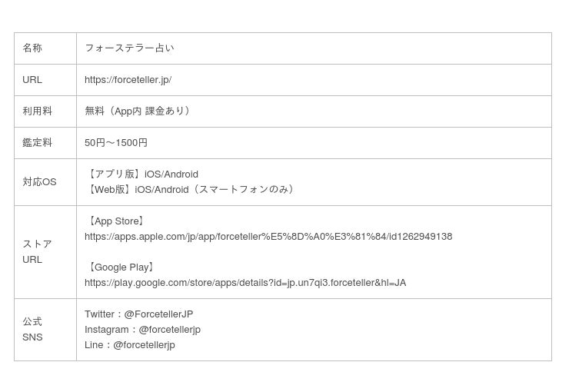Click the 【Web版】iOS/Android（スマートフォンのみ）line
The width and height of the screenshot is (569, 392).
click(x=191, y=190)
